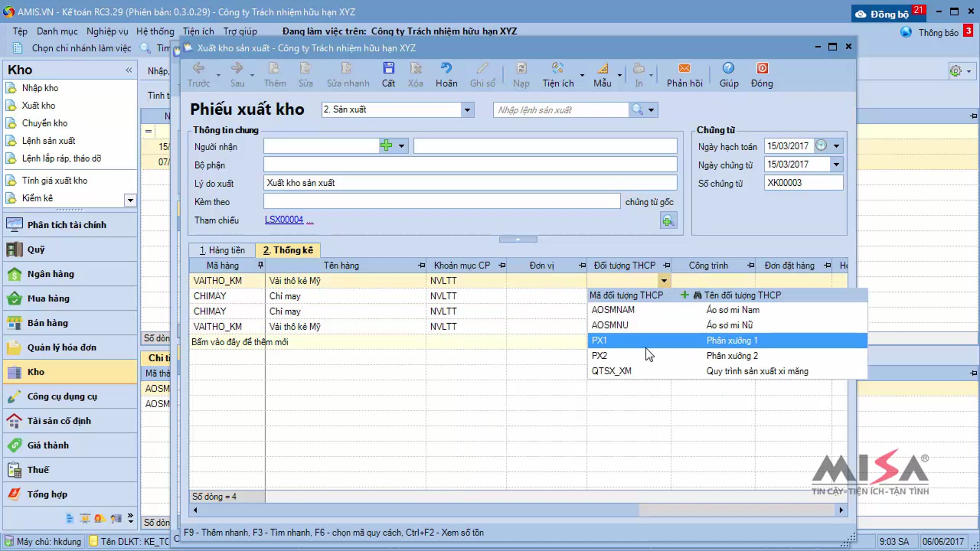Open the Giá thành module
Viewport: 980px width, 551px height.
[x=70, y=445]
